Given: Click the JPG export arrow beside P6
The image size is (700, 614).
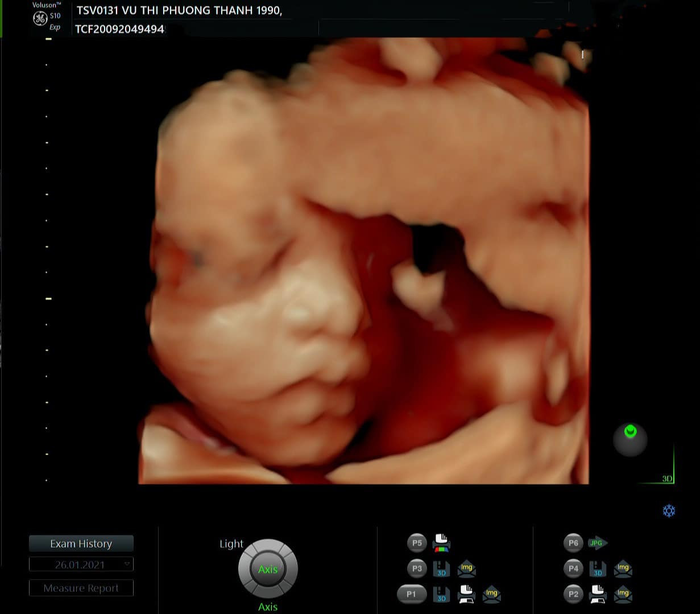Looking at the screenshot, I should (597, 543).
